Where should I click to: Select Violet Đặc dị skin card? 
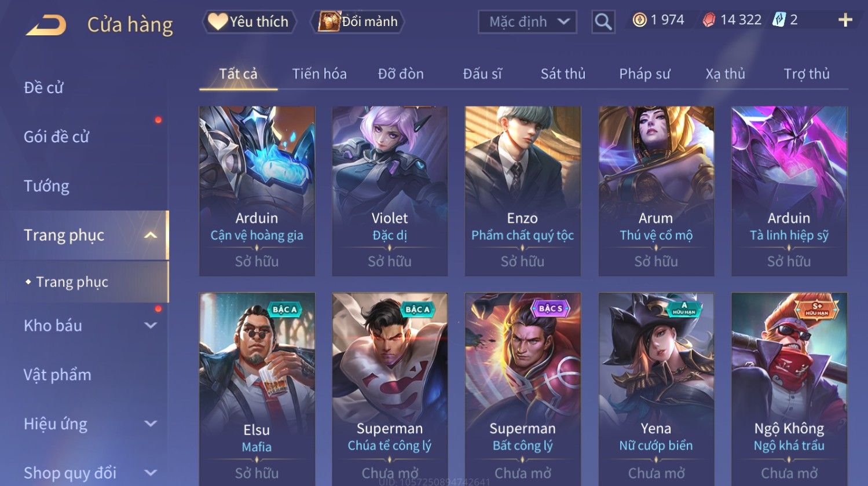pyautogui.click(x=390, y=190)
